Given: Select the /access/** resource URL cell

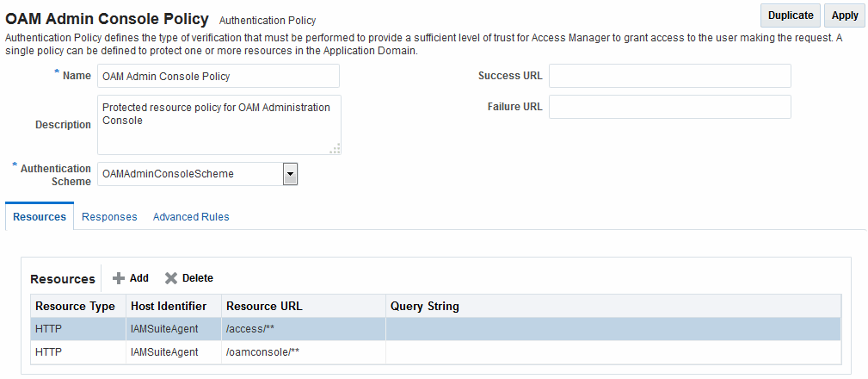Looking at the screenshot, I should [x=304, y=329].
